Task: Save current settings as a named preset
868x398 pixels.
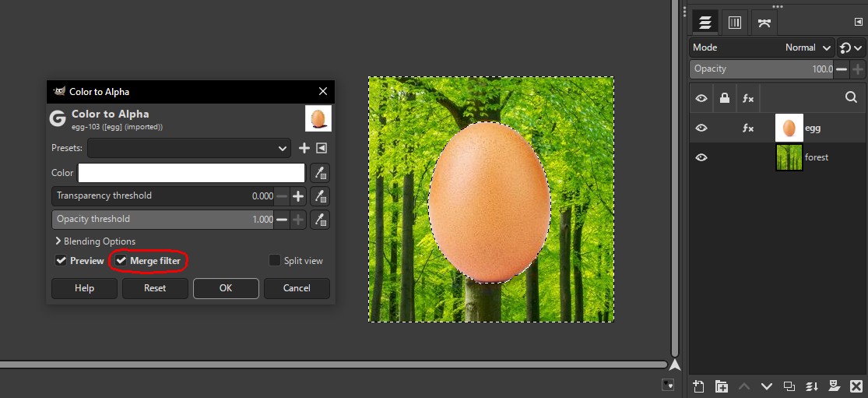Action: coord(304,148)
